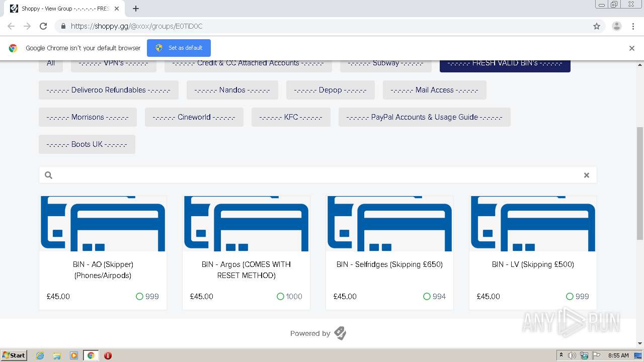The height and width of the screenshot is (362, 644).
Task: Click the 1000 stock count on Argos
Action: pos(294,297)
